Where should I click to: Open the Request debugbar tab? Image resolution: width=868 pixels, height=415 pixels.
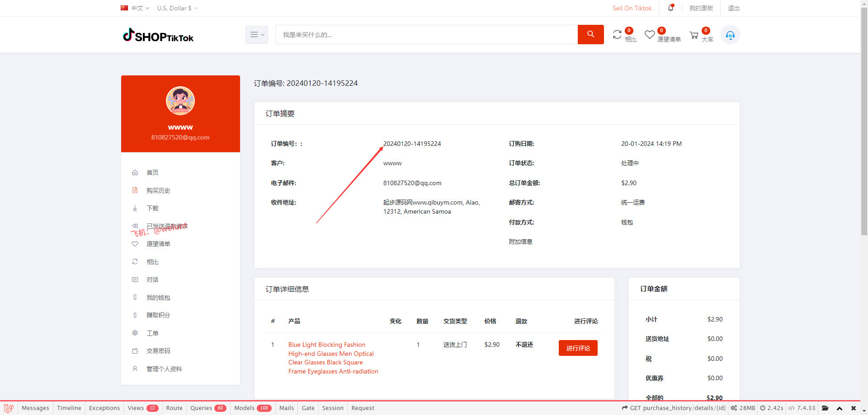click(363, 408)
